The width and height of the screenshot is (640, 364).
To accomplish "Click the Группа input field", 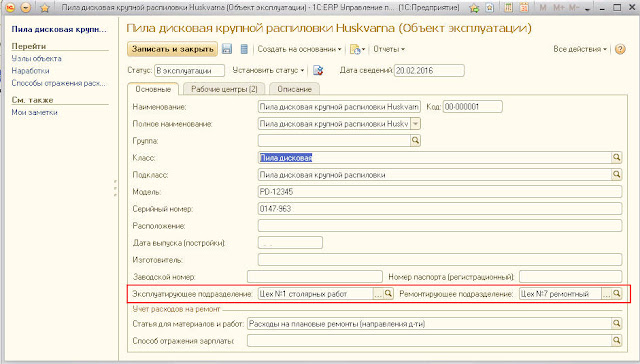I will click(x=334, y=141).
